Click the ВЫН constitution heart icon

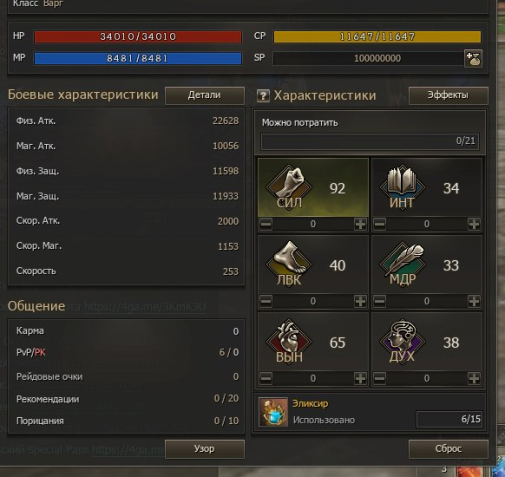pos(289,340)
